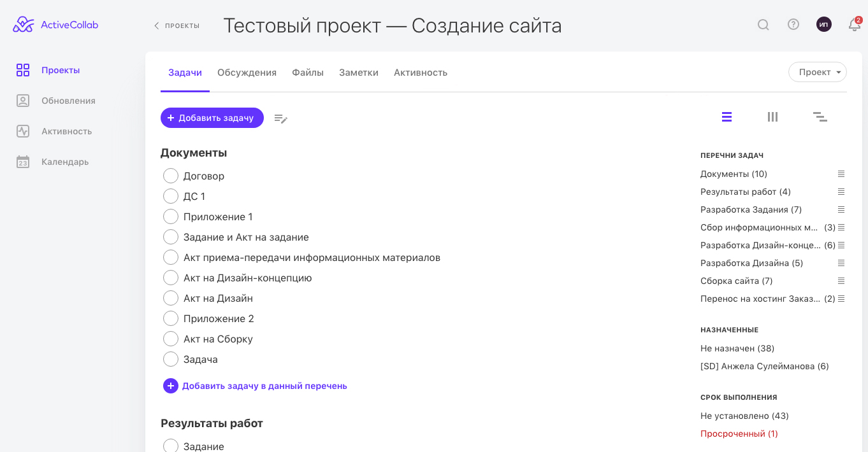Switch to the Файлы tab

point(308,73)
